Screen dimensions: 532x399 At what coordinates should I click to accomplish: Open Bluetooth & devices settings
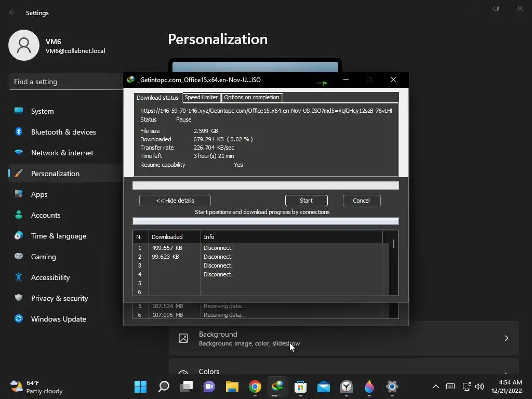pyautogui.click(x=64, y=132)
